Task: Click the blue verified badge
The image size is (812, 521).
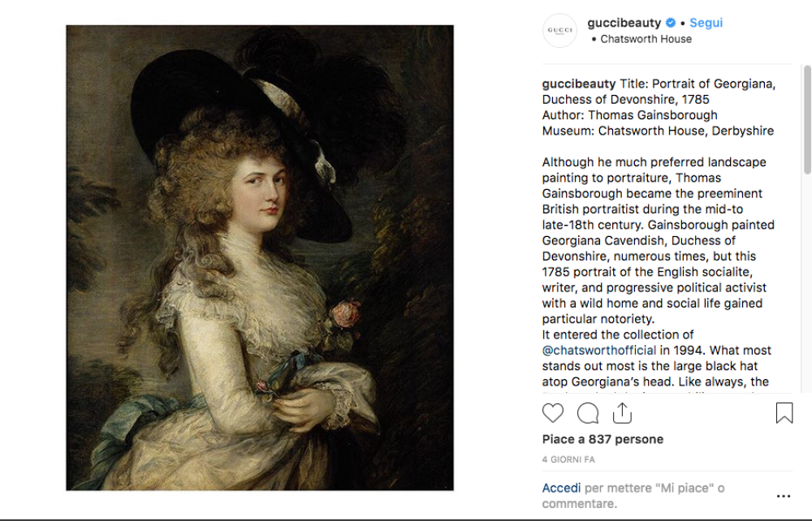Action: pos(671,24)
